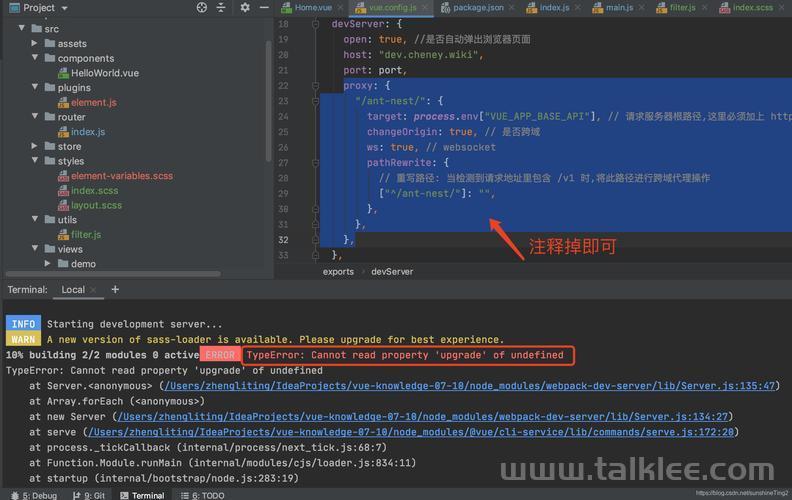792x500 pixels.
Task: Hide the Project panel with minimize icon
Action: pos(264,7)
